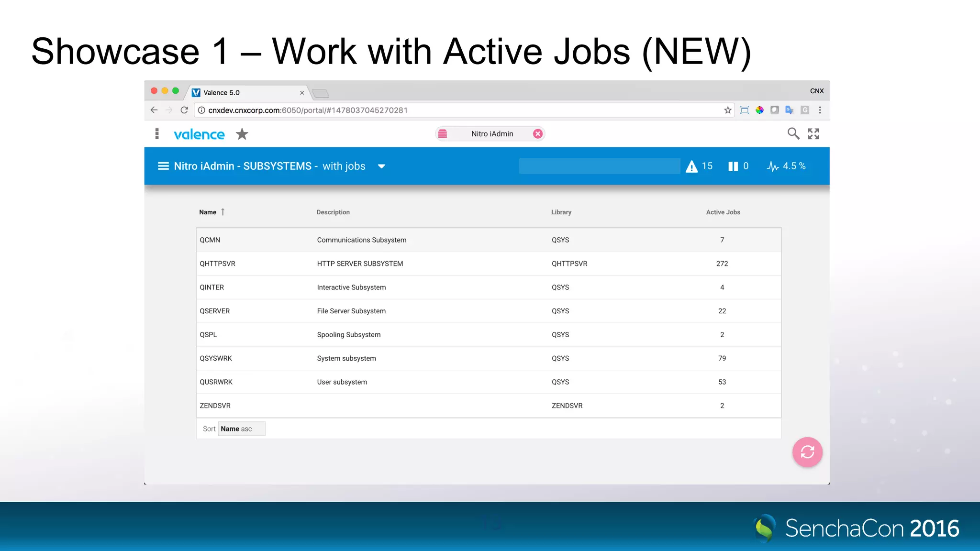
Task: Click the Google Translate extension icon
Action: [x=790, y=110]
